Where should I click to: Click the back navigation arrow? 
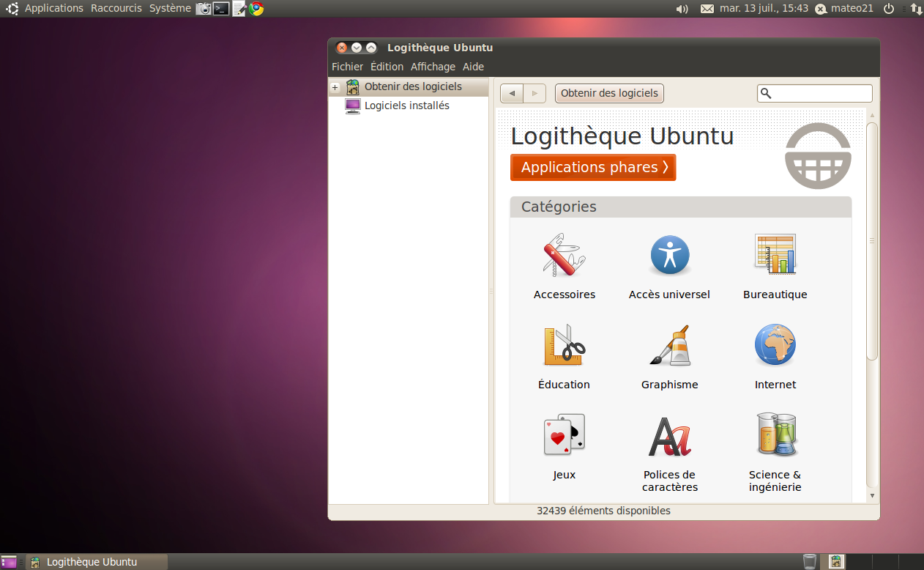coord(512,93)
